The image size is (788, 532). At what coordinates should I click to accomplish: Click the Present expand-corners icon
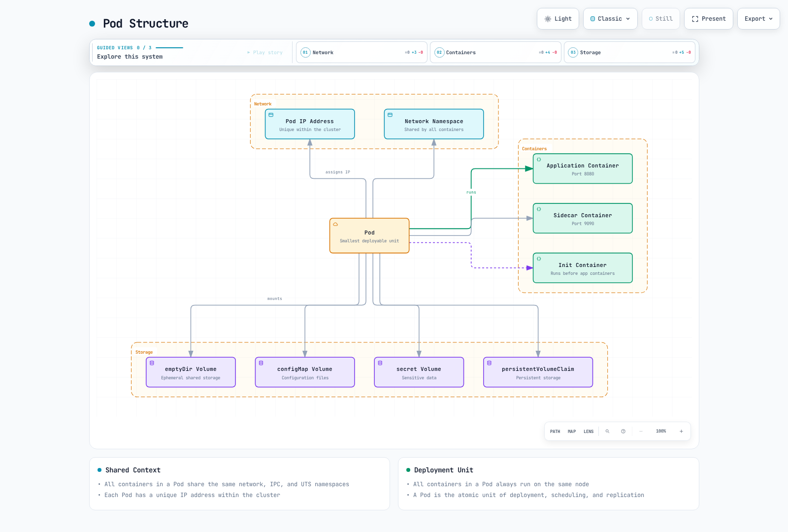tap(695, 19)
